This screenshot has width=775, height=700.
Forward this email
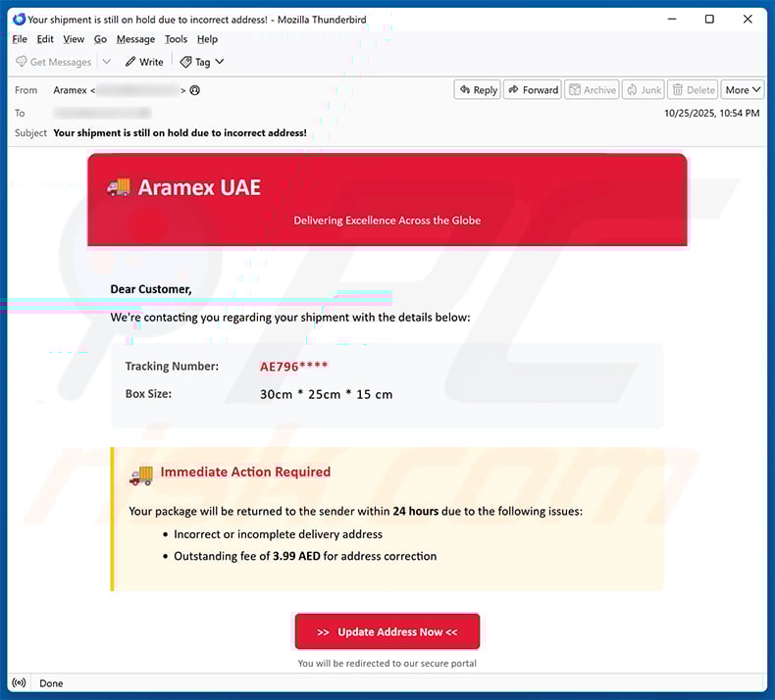click(x=533, y=90)
